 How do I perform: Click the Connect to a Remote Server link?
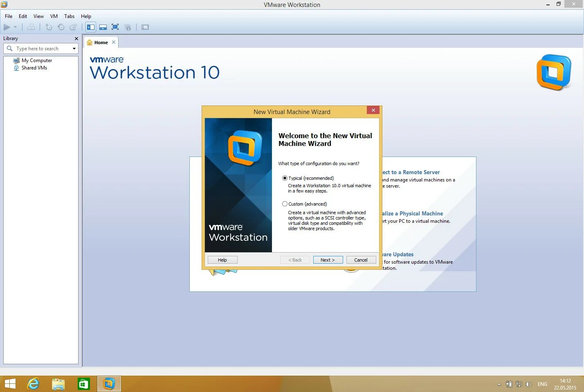[x=411, y=172]
